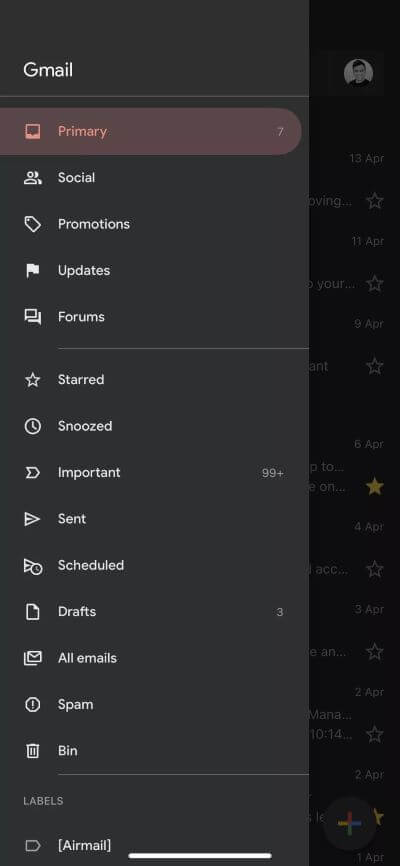Tap the Bin trash can icon
The height and width of the screenshot is (866, 400).
click(x=33, y=751)
